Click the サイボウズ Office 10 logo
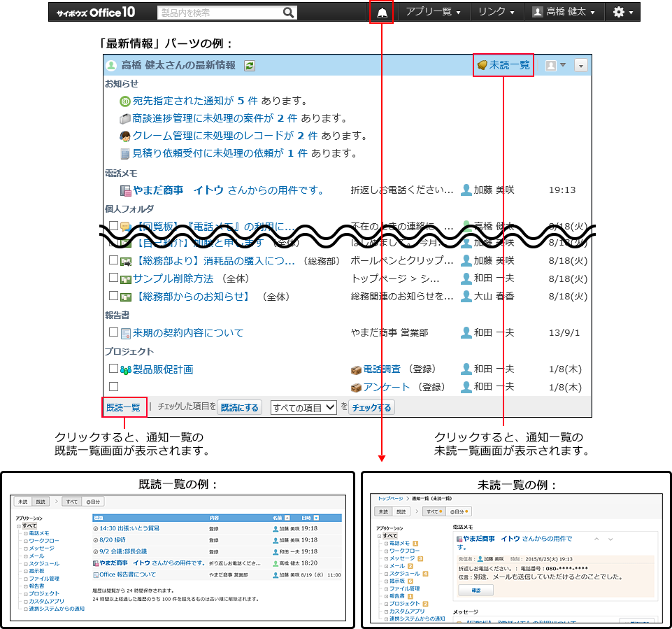672x629 pixels. click(96, 13)
